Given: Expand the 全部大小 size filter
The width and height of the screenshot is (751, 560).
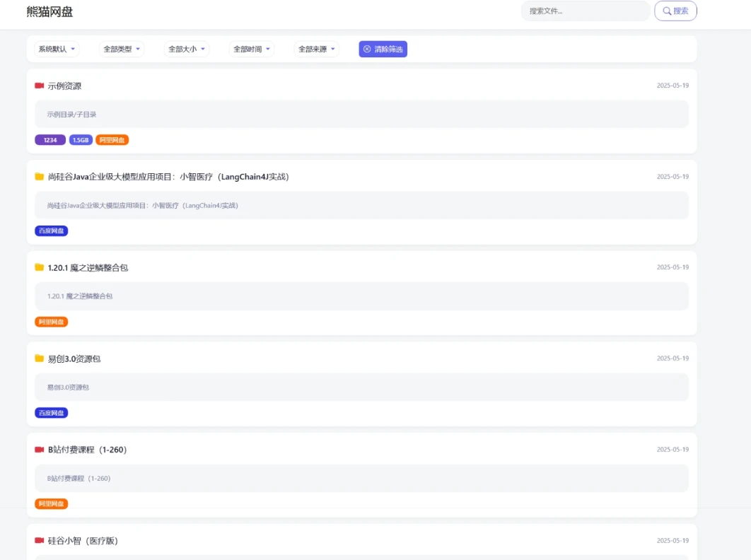Looking at the screenshot, I should 186,49.
